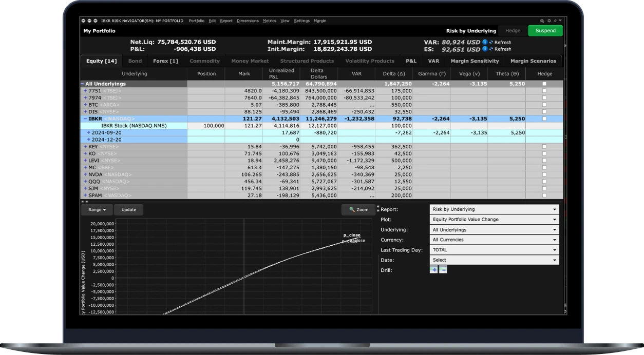Refresh the ES value
The image size is (644, 355).
pos(500,49)
